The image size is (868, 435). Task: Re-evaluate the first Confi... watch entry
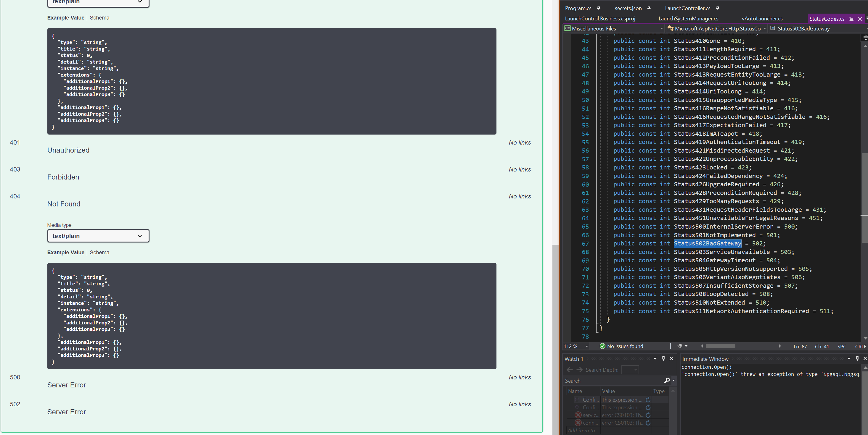tap(648, 400)
